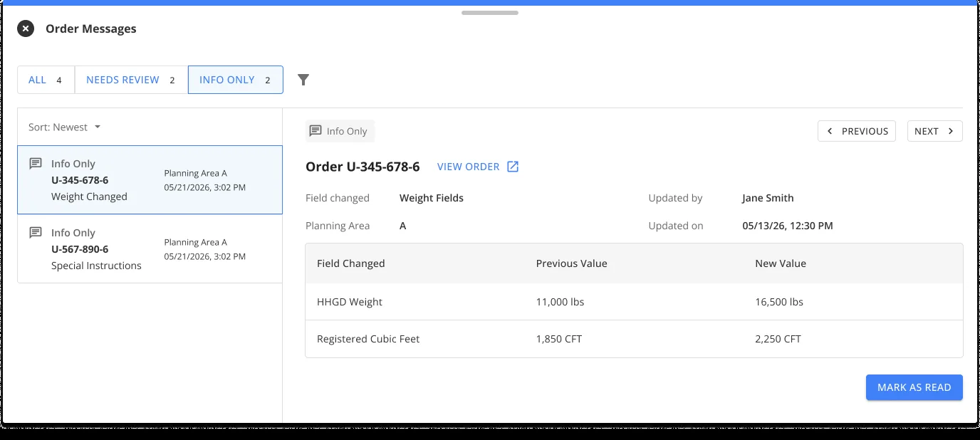The width and height of the screenshot is (980, 440).
Task: Click the Registered Cubic Feet cell
Action: (368, 339)
